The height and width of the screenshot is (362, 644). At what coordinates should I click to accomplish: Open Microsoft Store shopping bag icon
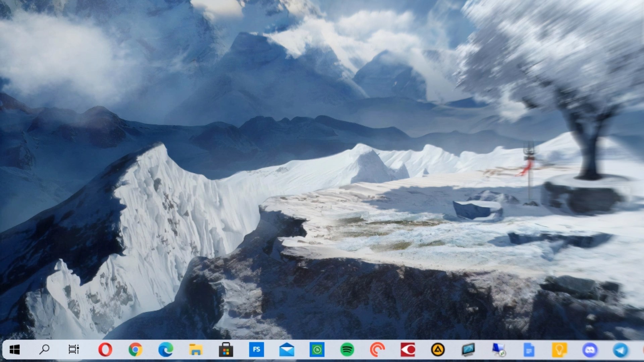(x=226, y=350)
